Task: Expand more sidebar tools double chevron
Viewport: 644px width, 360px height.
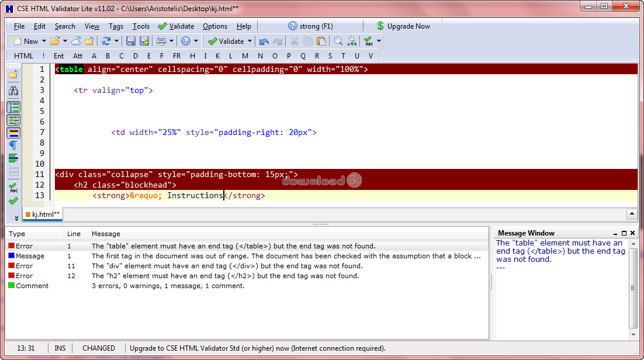Action: pos(16,218)
